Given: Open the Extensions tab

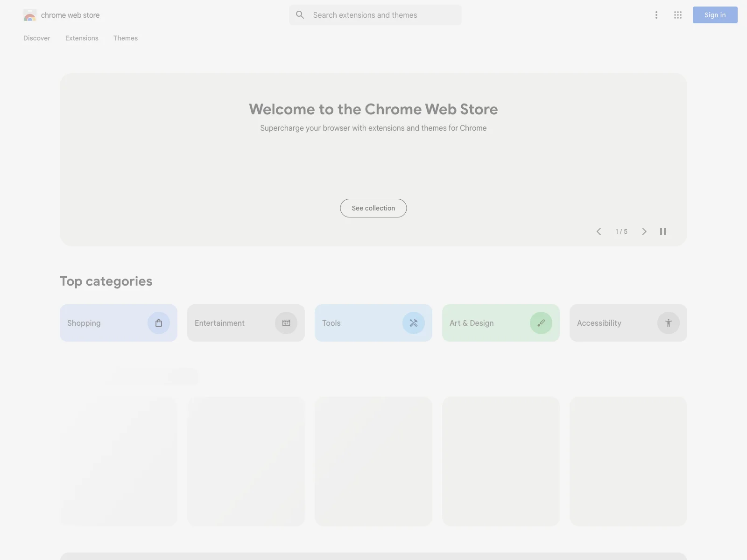Looking at the screenshot, I should pos(82,38).
